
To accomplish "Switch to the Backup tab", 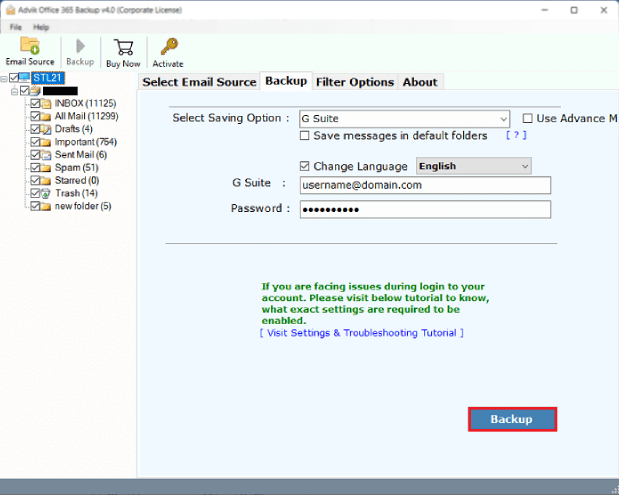I will click(286, 81).
